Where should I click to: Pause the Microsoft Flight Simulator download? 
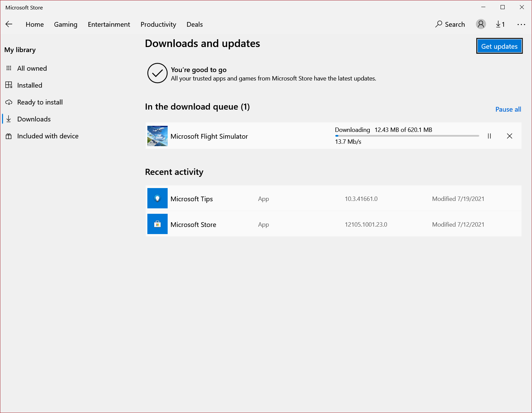[489, 136]
